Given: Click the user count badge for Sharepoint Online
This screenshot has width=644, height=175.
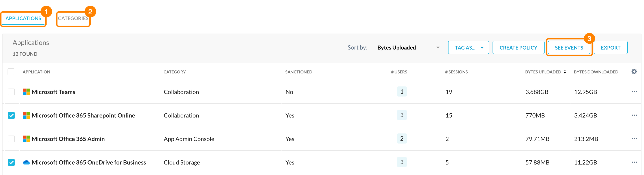Looking at the screenshot, I should (x=402, y=115).
